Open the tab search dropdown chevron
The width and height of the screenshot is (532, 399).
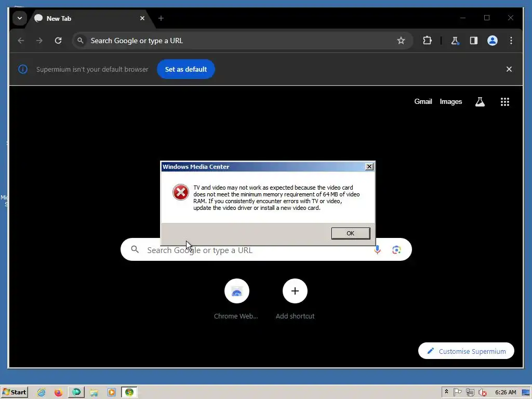(20, 18)
